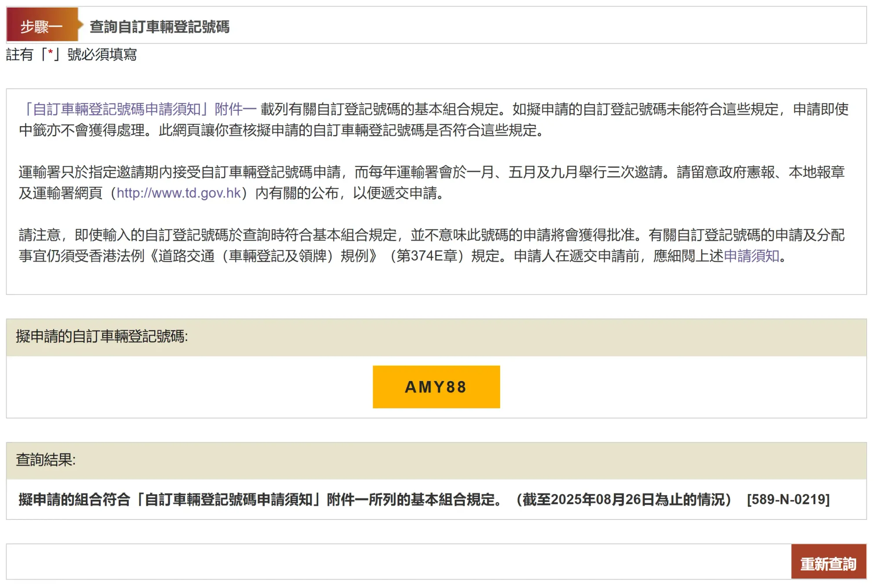Click empty bar area left of 重新查詢

point(396,562)
